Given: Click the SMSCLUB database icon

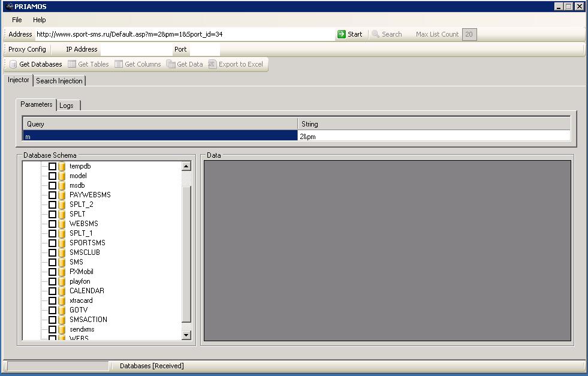Looking at the screenshot, I should 62,252.
